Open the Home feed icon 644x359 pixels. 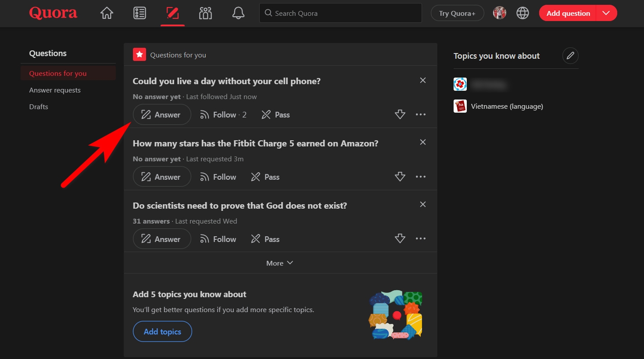107,14
